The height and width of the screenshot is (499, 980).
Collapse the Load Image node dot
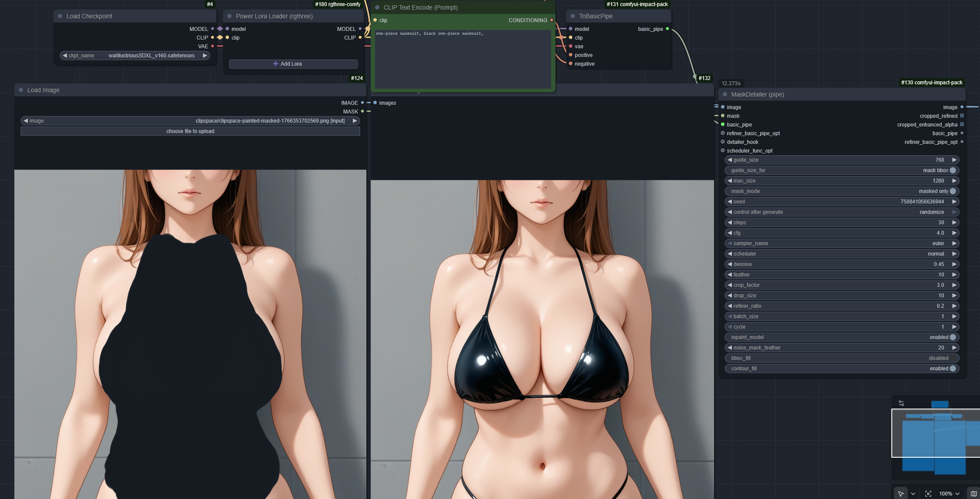(x=21, y=90)
